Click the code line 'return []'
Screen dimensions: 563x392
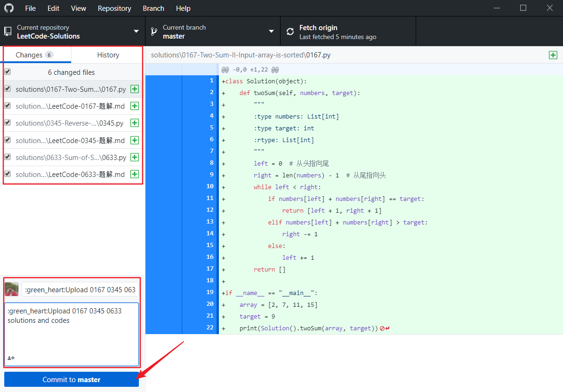pos(269,269)
